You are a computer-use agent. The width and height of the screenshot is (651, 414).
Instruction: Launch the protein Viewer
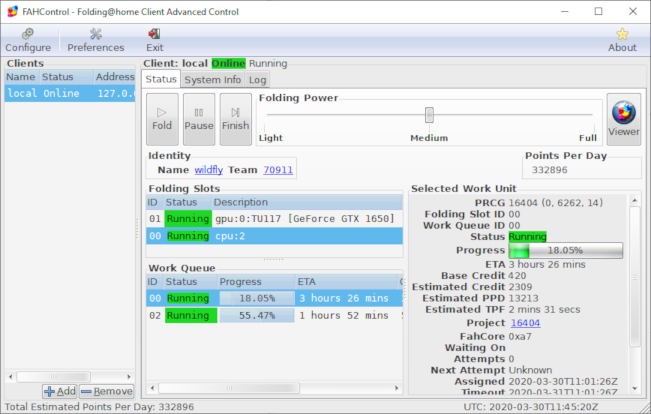coord(624,119)
